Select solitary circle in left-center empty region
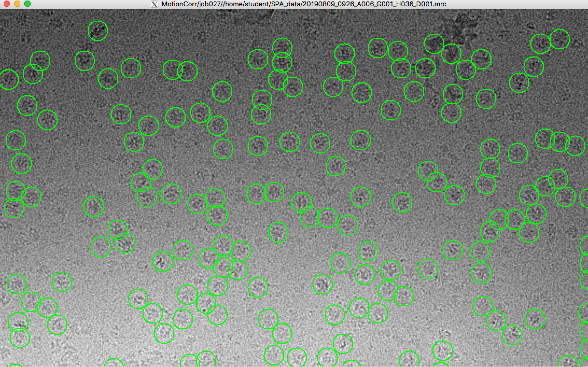 click(x=94, y=206)
